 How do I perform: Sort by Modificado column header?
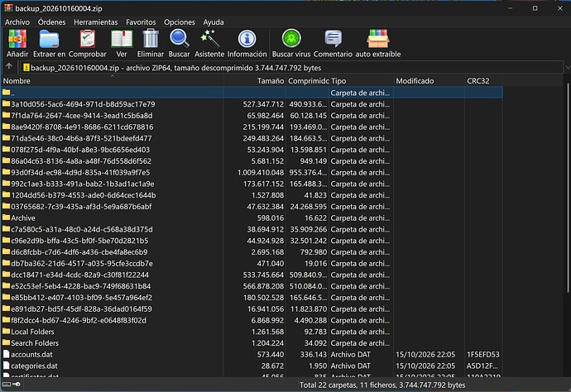coord(429,81)
